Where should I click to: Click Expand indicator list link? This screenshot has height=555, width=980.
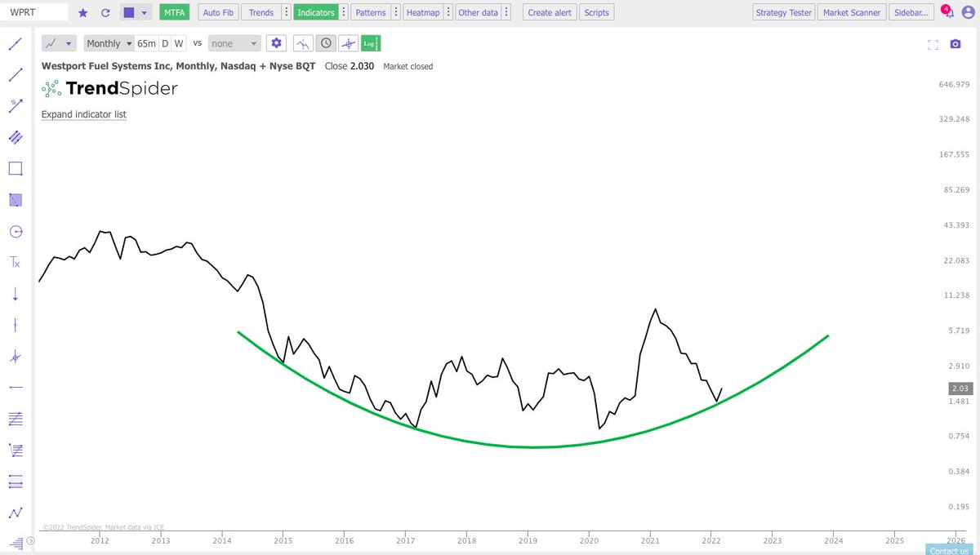pyautogui.click(x=84, y=114)
